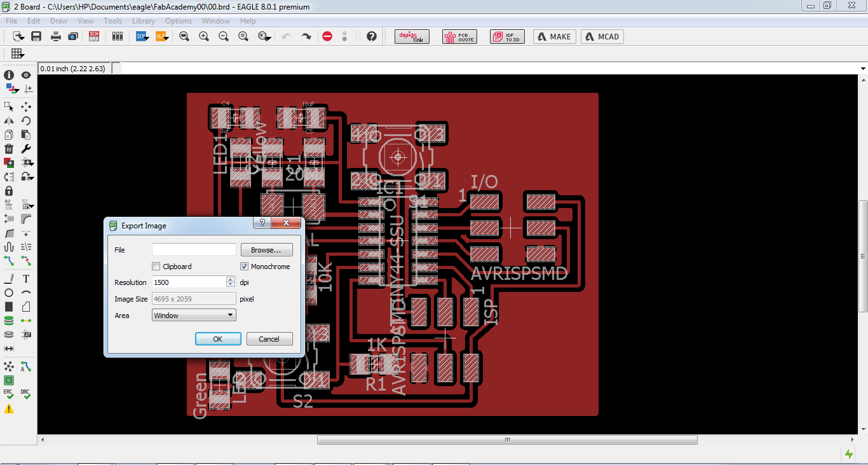Screen dimensions: 868x465
Task: Click the Redo arrow
Action: [306, 36]
